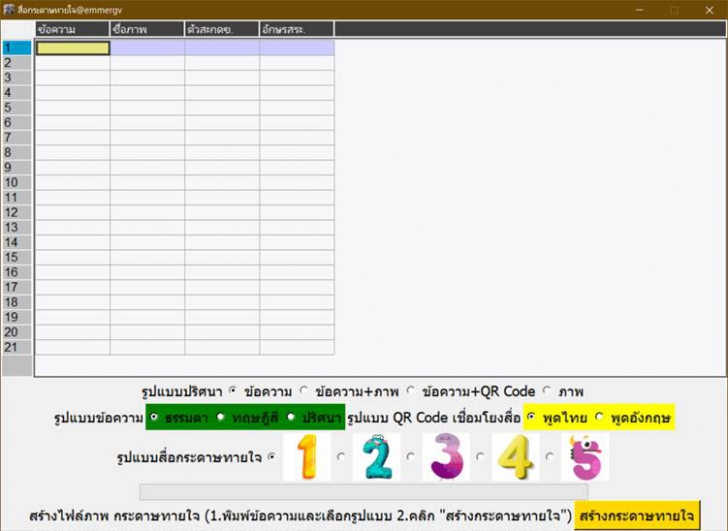Click the อักษรสระ cell in row 1
Screen dimensions: 728x531
point(297,48)
